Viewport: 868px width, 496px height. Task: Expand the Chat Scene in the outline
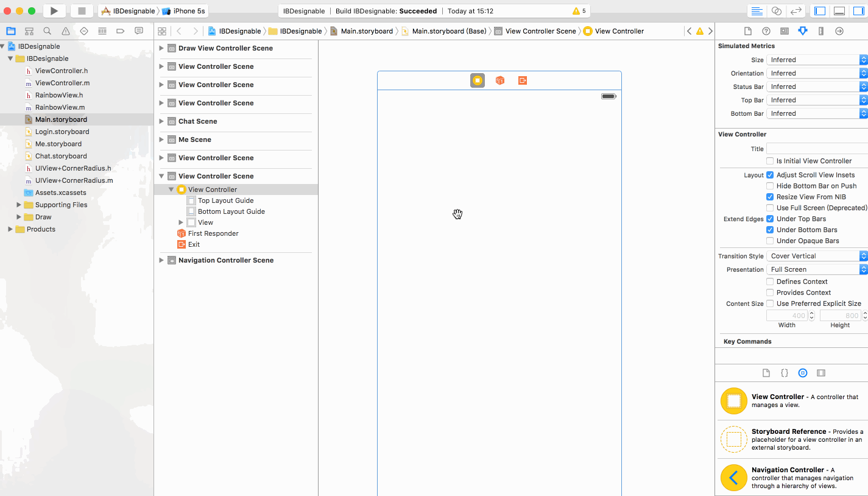(x=161, y=122)
